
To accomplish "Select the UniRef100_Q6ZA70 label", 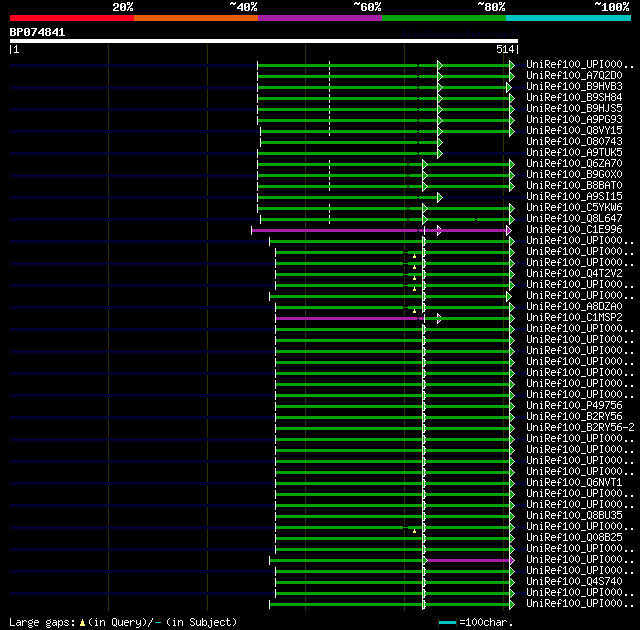I will click(574, 164).
